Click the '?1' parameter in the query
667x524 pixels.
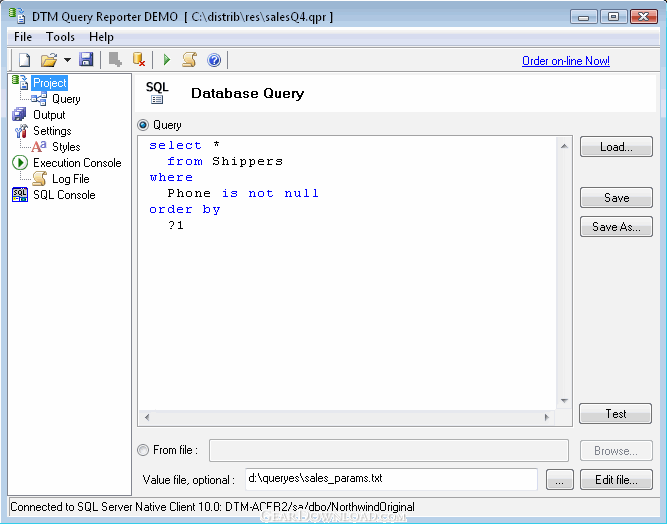pos(176,225)
